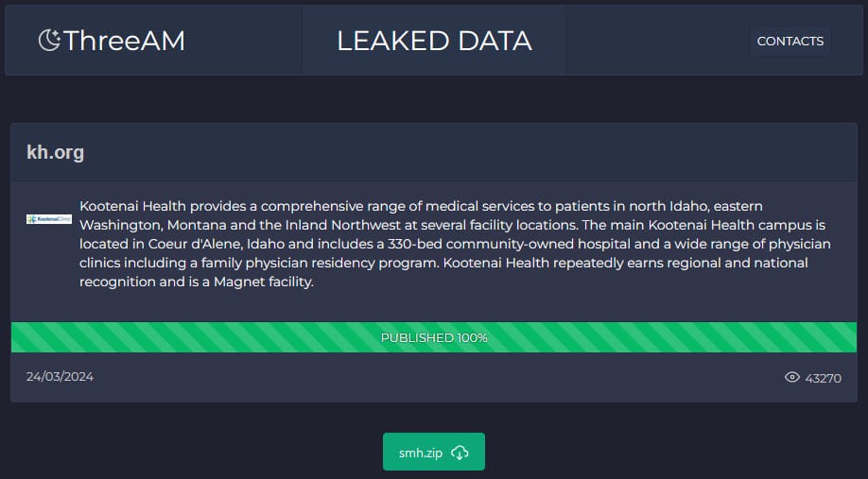Select the kh.org entry title
The image size is (868, 479).
pyautogui.click(x=56, y=152)
